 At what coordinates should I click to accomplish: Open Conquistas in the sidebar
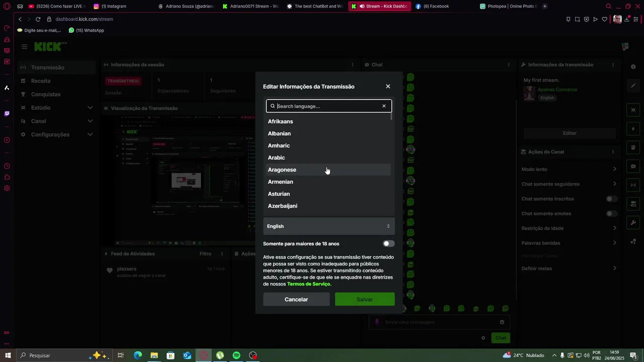coord(57,95)
